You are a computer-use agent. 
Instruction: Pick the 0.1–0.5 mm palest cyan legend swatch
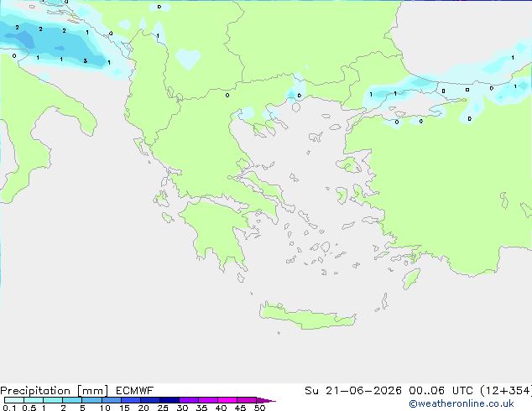click(x=14, y=400)
